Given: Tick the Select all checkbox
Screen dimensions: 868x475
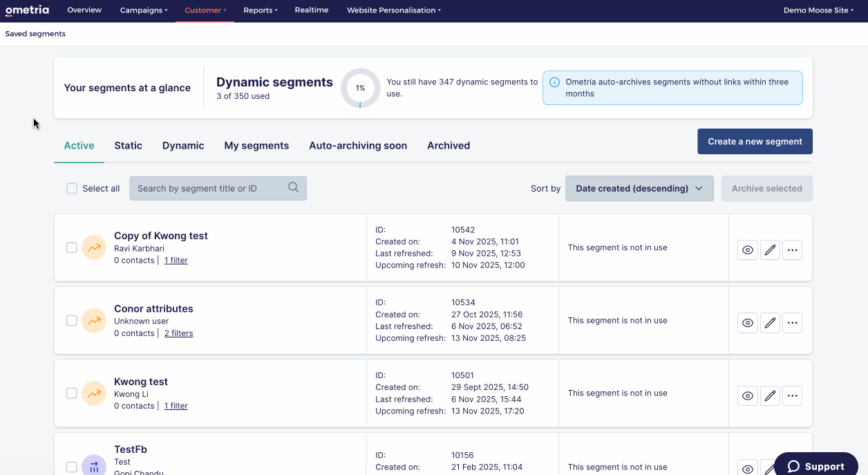Looking at the screenshot, I should click(72, 188).
